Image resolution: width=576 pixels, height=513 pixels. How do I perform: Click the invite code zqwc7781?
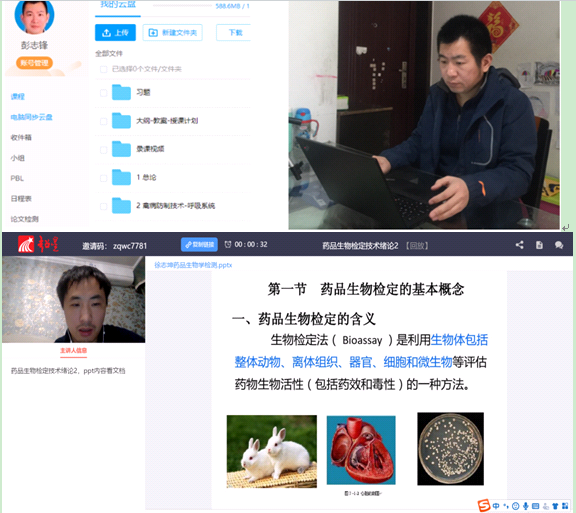(130, 246)
